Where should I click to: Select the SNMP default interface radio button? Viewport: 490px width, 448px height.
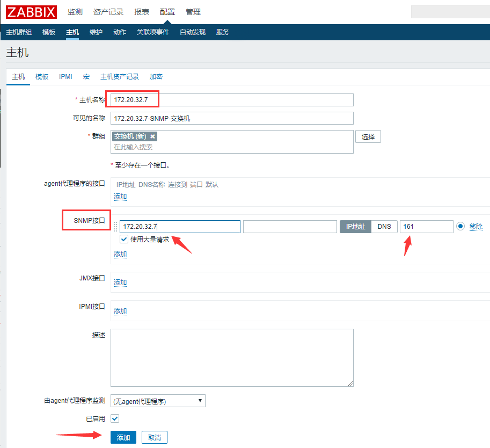coord(460,226)
